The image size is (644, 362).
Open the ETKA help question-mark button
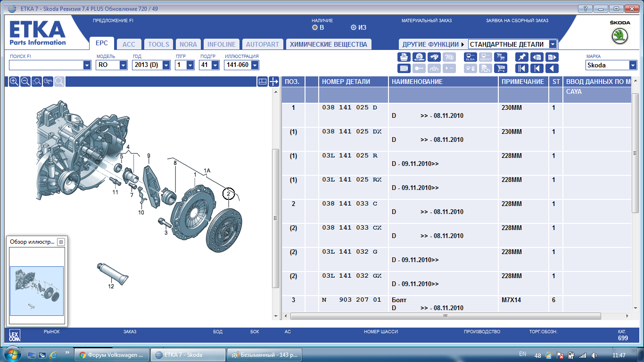click(585, 8)
